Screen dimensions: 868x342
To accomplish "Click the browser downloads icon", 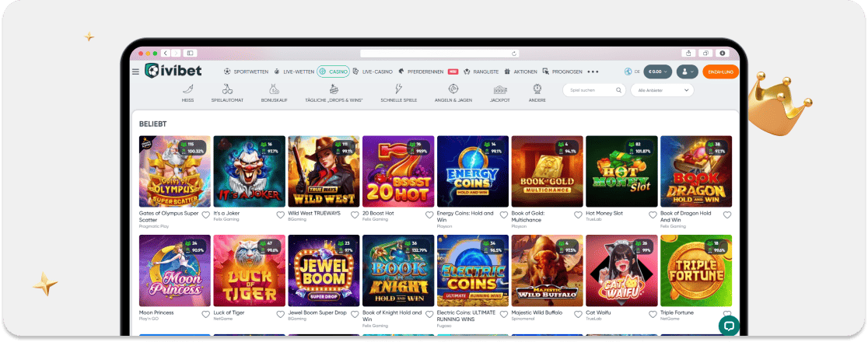I will (x=722, y=53).
